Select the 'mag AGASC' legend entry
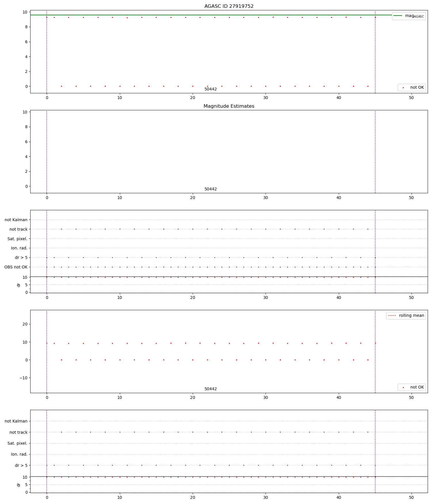Viewport: 432px width, 504px height. coord(409,16)
